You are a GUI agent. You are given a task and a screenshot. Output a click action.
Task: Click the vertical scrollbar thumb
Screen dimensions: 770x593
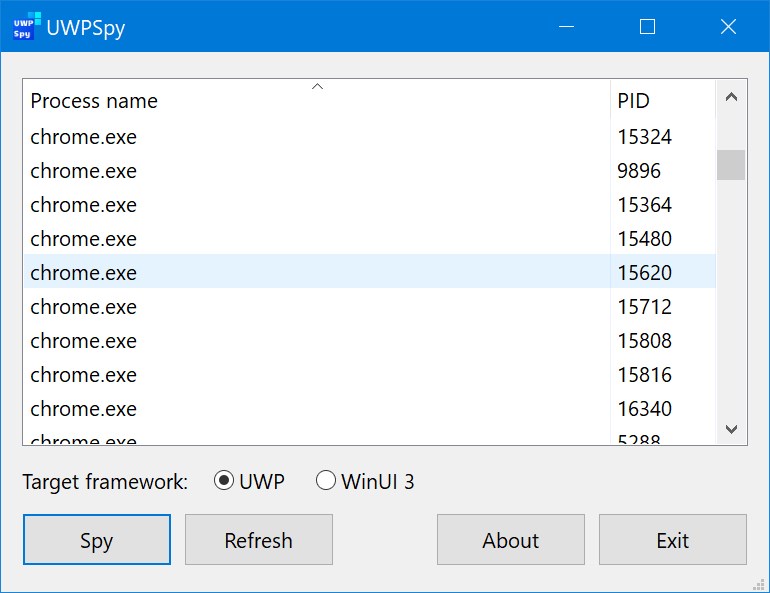coord(731,165)
